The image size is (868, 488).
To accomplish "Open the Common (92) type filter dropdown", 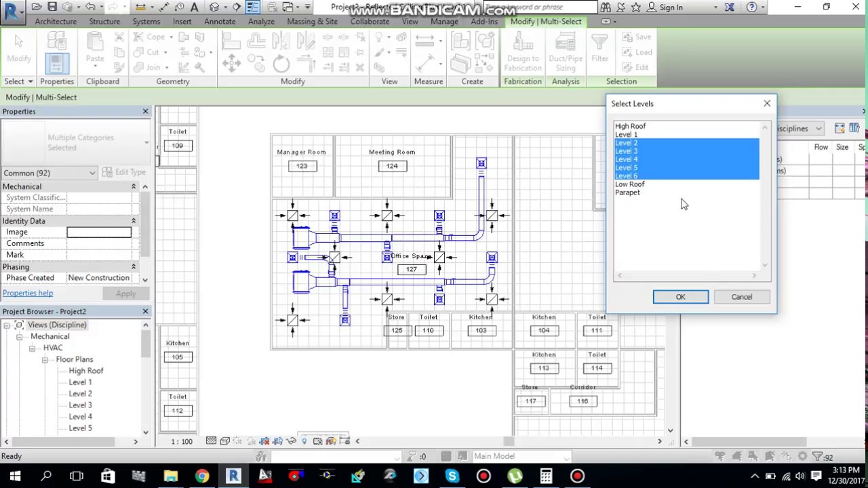I will (x=50, y=173).
